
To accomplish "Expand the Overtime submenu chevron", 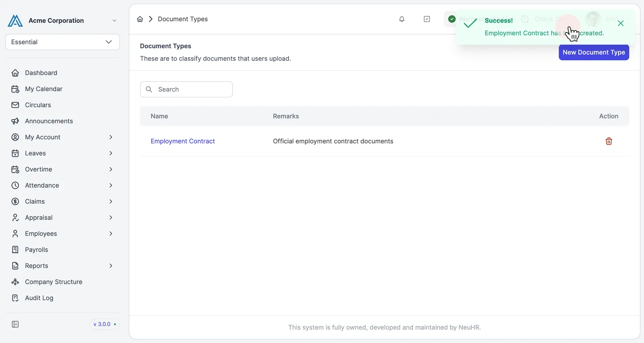I will 111,169.
